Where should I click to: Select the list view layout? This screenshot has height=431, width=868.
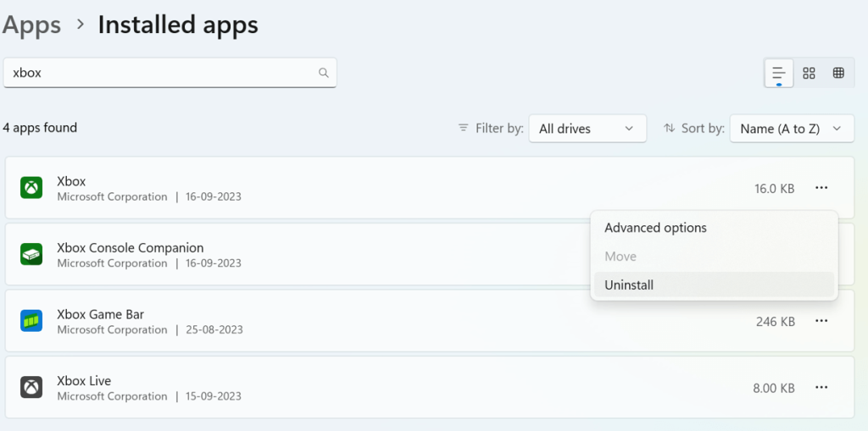778,73
